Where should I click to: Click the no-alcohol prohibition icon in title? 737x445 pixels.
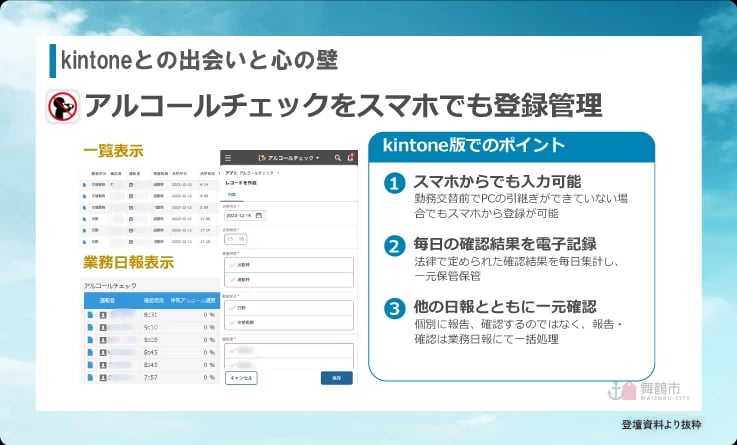click(63, 108)
